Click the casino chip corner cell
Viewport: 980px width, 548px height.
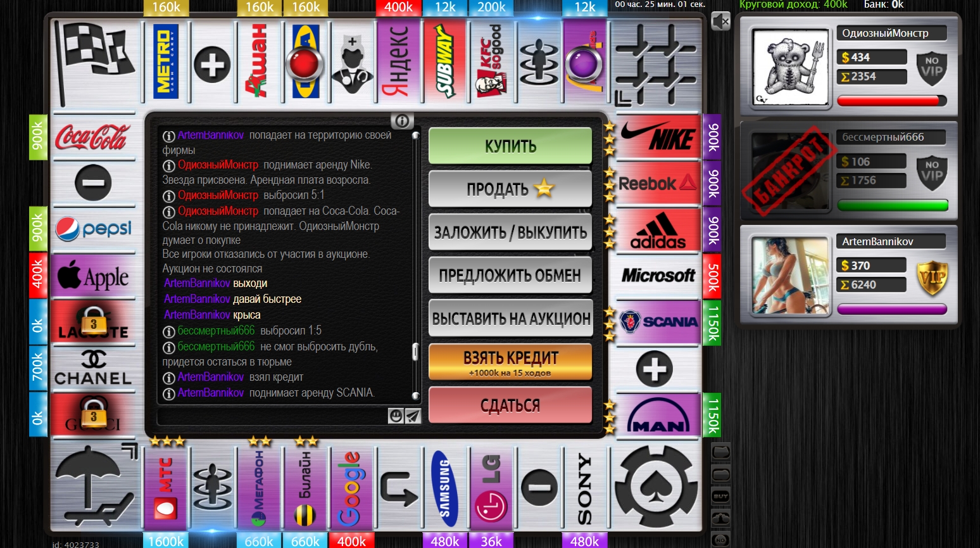[656, 487]
